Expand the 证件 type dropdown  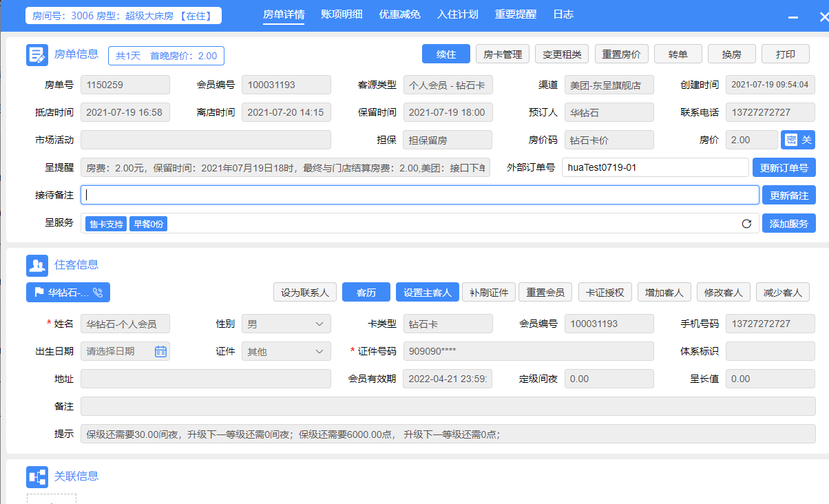click(x=286, y=351)
